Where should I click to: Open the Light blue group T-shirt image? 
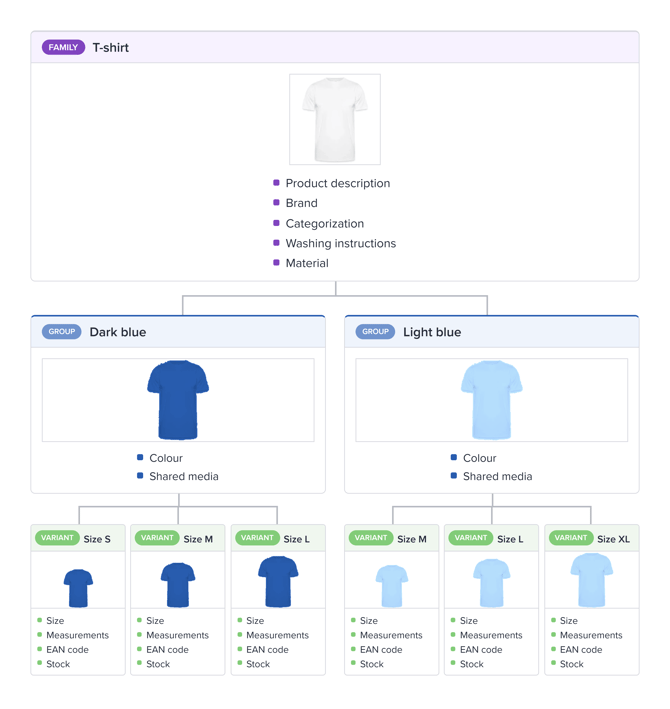(492, 400)
